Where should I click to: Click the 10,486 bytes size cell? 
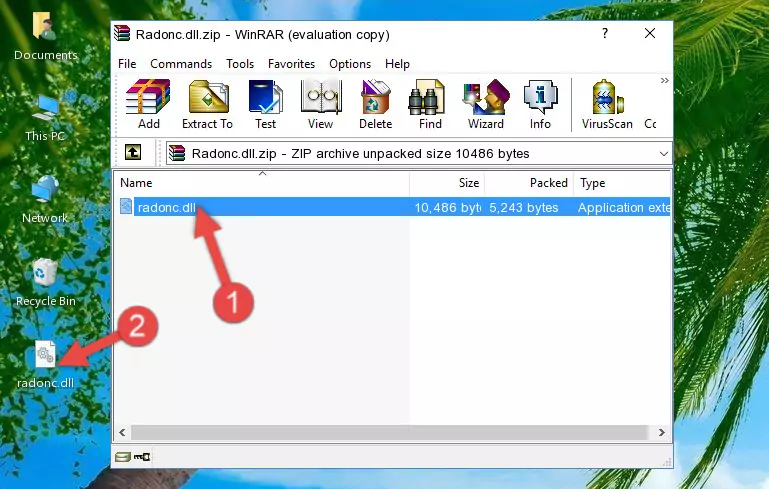pyautogui.click(x=447, y=207)
